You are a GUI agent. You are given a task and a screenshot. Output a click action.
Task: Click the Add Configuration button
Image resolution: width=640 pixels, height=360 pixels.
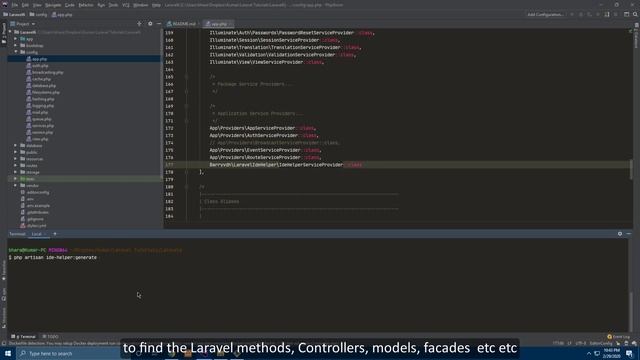point(545,14)
